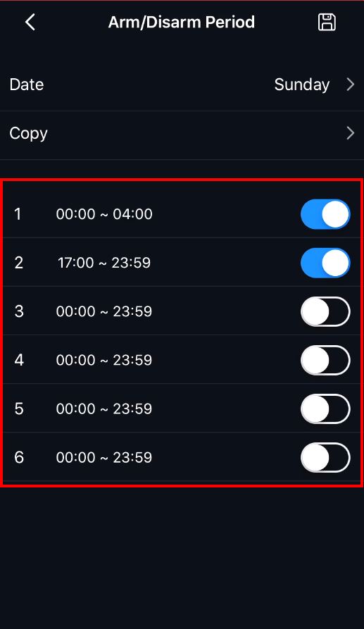Viewport: 364px width, 629px height.
Task: Disable period 1 toggle 00:00 ~ 04:00
Action: tap(325, 214)
